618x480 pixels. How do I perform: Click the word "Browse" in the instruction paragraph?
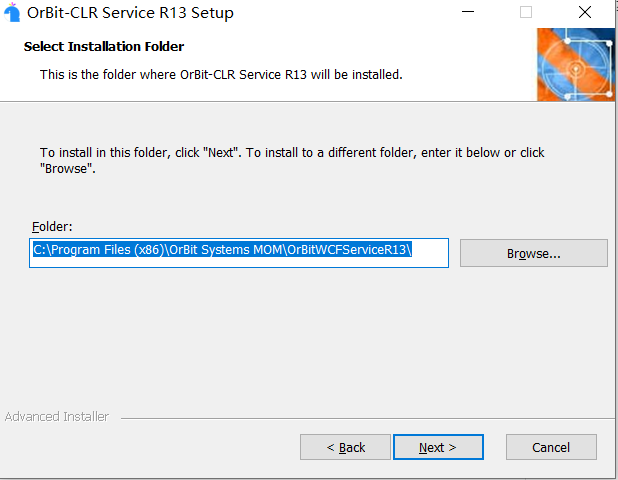[x=65, y=169]
